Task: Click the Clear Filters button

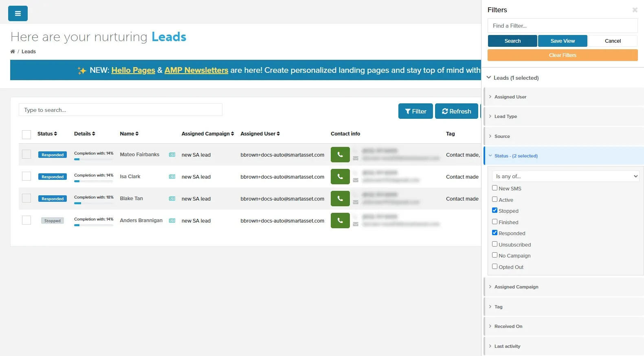Action: 563,55
